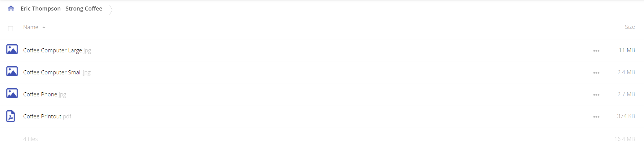Click breadcrumb chevron after Strong Coffee
Viewport: 644px width, 163px height.
point(111,10)
